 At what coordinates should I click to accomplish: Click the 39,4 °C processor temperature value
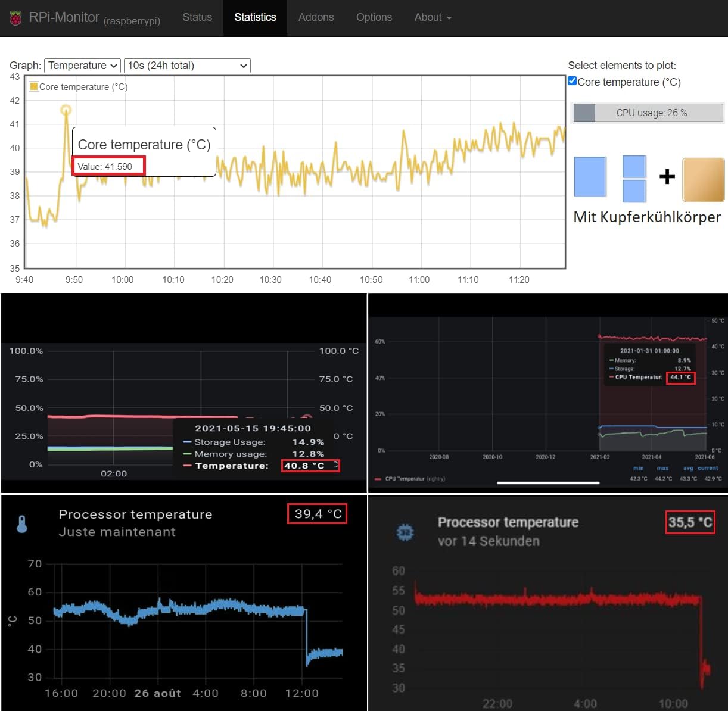pos(318,513)
